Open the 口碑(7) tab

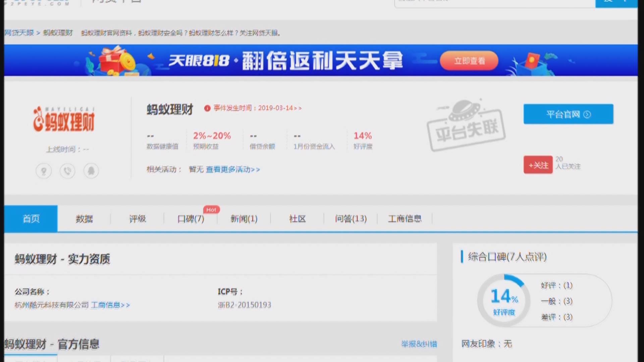tap(191, 219)
